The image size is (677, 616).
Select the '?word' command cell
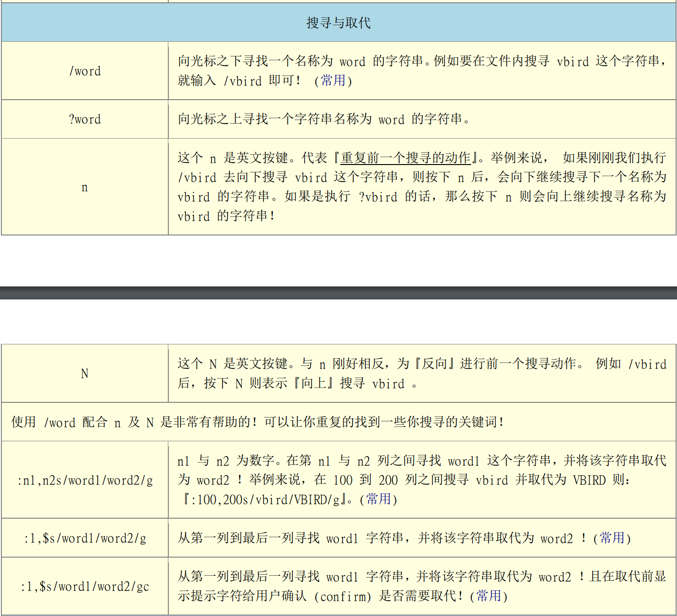click(x=85, y=119)
